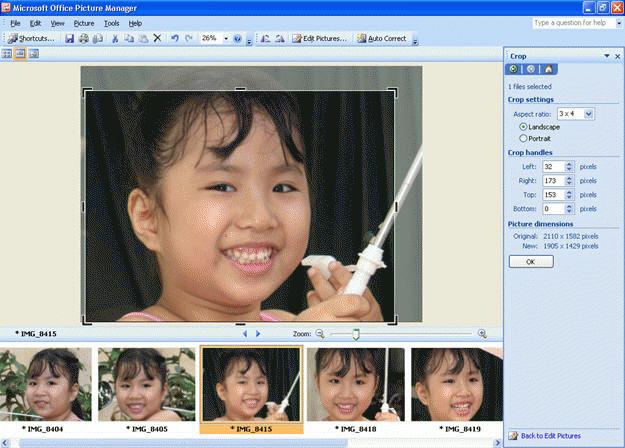
Task: Select the Portrait radio button
Action: pyautogui.click(x=524, y=138)
